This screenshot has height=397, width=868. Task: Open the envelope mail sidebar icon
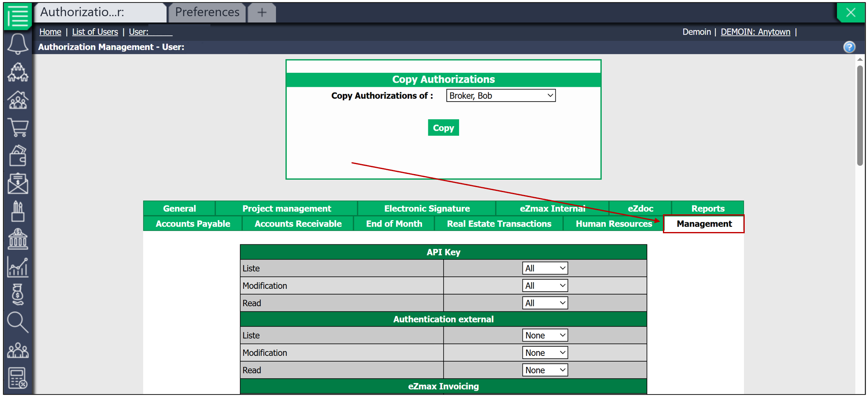click(x=18, y=183)
